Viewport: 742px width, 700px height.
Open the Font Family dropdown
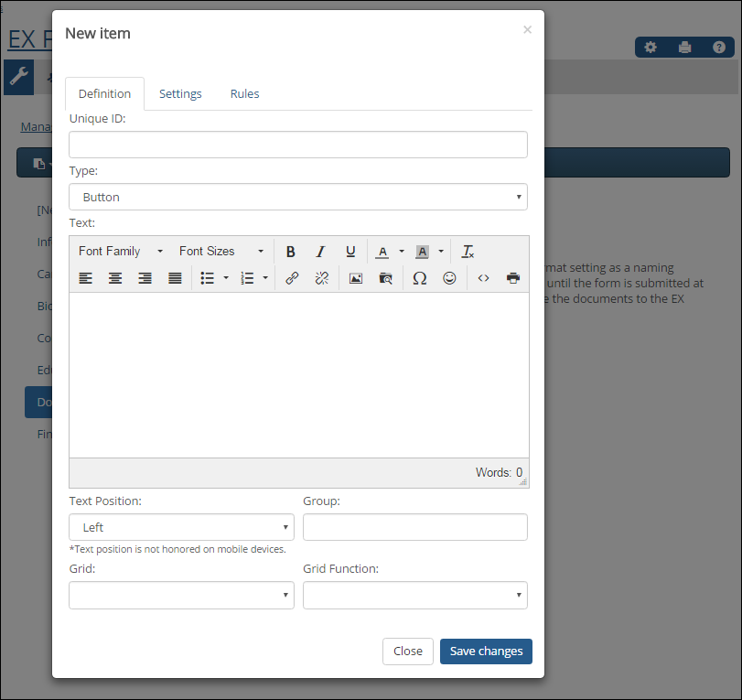pos(121,252)
